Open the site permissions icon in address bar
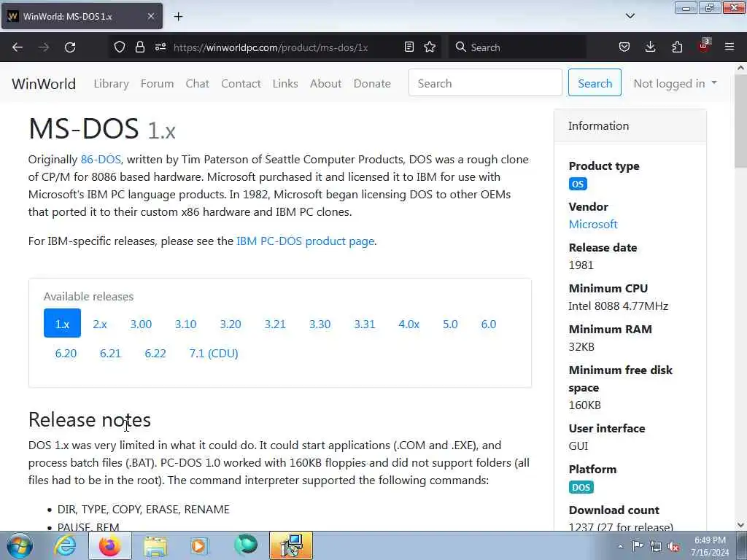Image resolution: width=747 pixels, height=560 pixels. coord(160,47)
